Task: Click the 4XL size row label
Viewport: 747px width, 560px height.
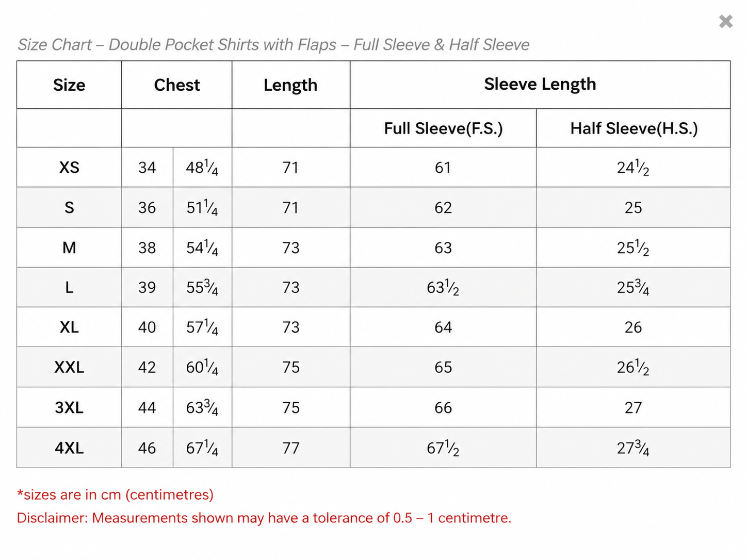Action: [69, 448]
